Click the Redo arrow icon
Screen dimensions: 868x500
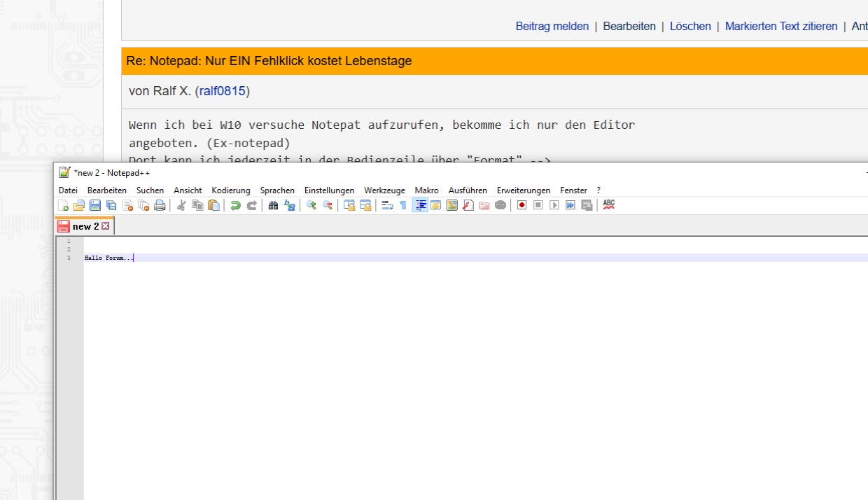coord(251,205)
